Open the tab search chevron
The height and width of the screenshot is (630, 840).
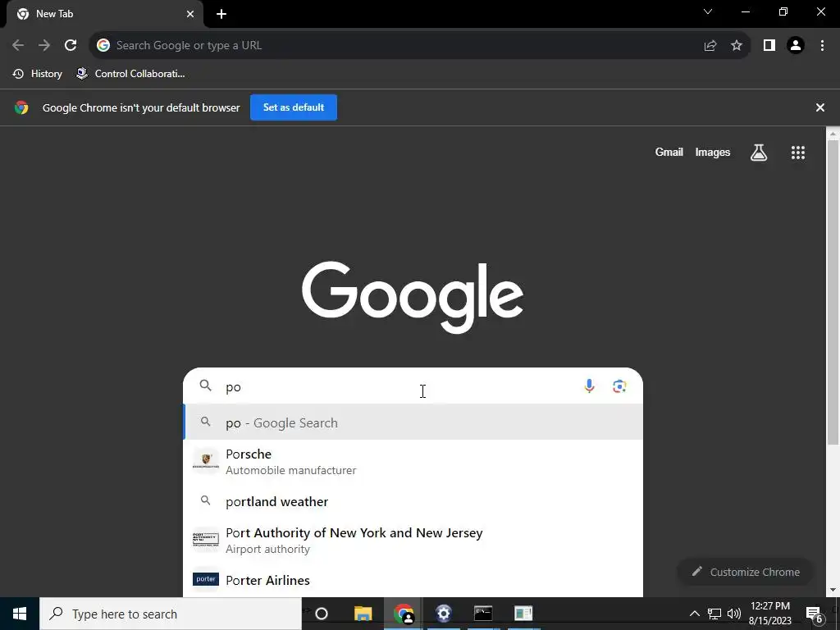[708, 11]
